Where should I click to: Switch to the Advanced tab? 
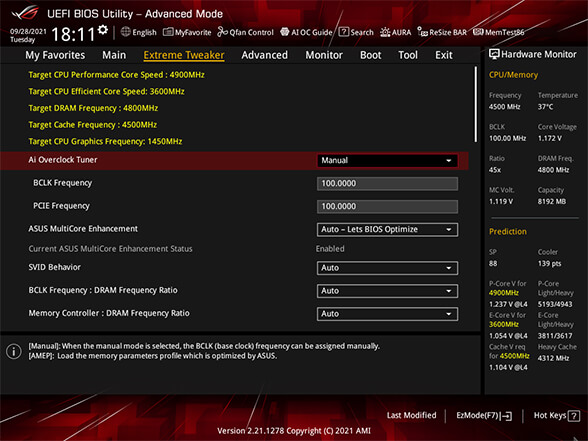coord(264,55)
